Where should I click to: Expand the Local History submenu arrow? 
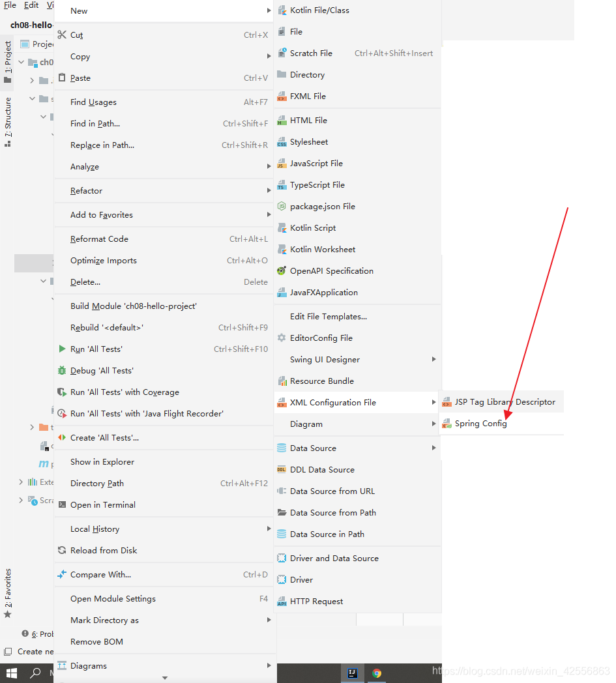tap(269, 529)
